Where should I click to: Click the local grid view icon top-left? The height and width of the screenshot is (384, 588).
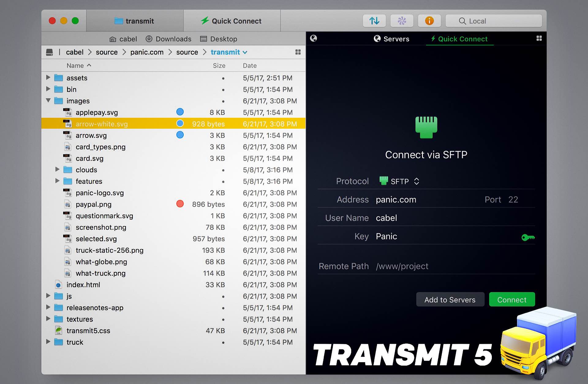[298, 52]
